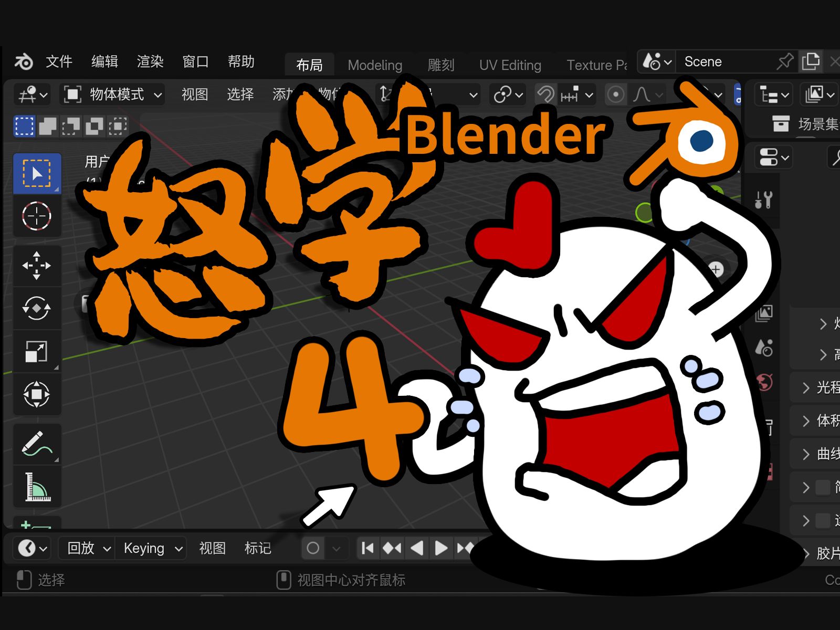Open the 窗口 (Window) menu
This screenshot has height=630, width=840.
point(195,61)
